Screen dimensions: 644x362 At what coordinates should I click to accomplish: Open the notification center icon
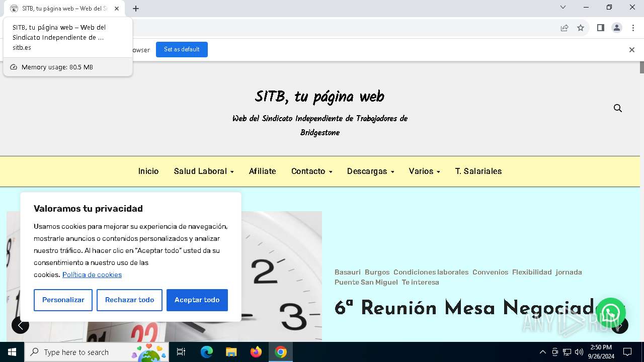627,352
